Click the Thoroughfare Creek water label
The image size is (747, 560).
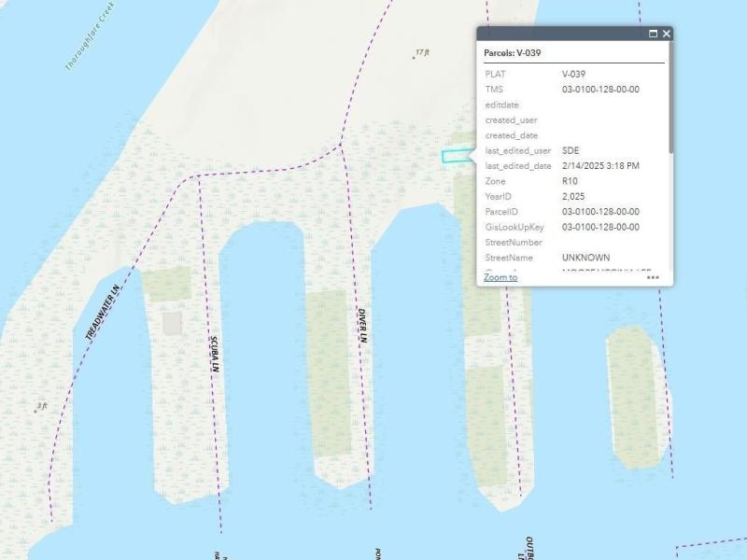[x=89, y=42]
